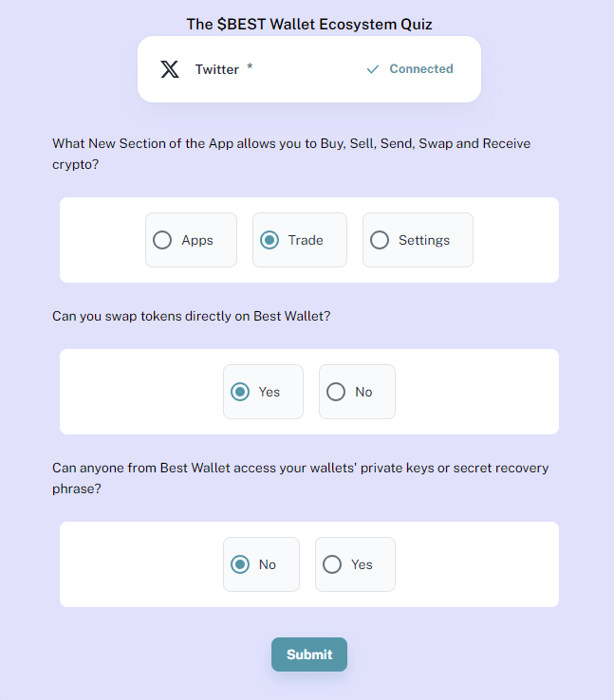Screen dimensions: 614x700
Task: Click the '$BEST Wallet Ecosystem Quiz' title
Action: pos(309,24)
